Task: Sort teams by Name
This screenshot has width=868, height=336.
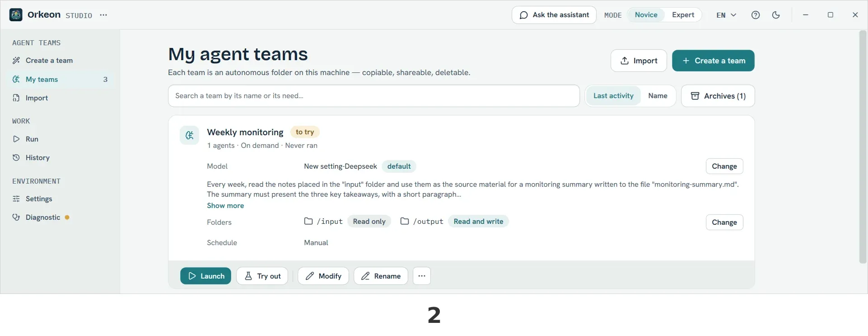Action: click(658, 96)
